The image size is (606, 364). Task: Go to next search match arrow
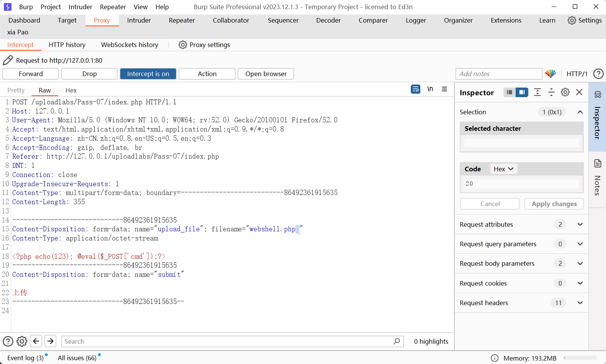tap(50, 341)
